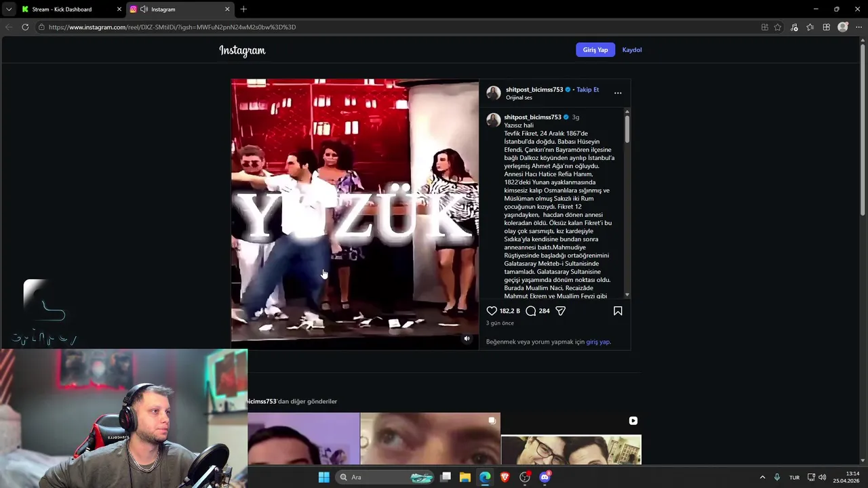Click the address bar URL field
Viewport: 868px width, 488px height.
tap(400, 27)
